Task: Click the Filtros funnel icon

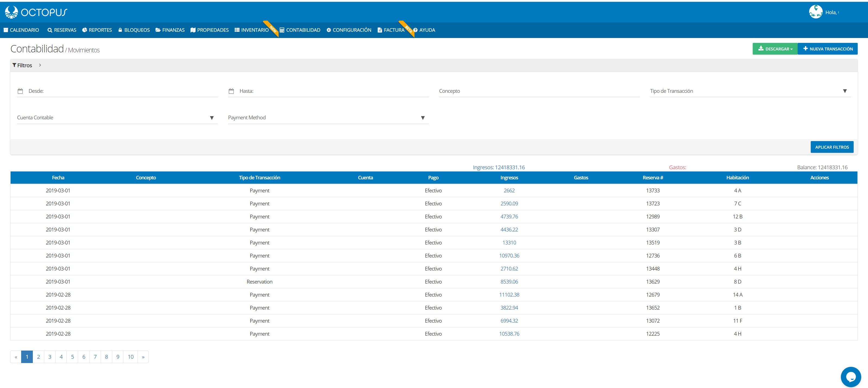Action: tap(14, 65)
